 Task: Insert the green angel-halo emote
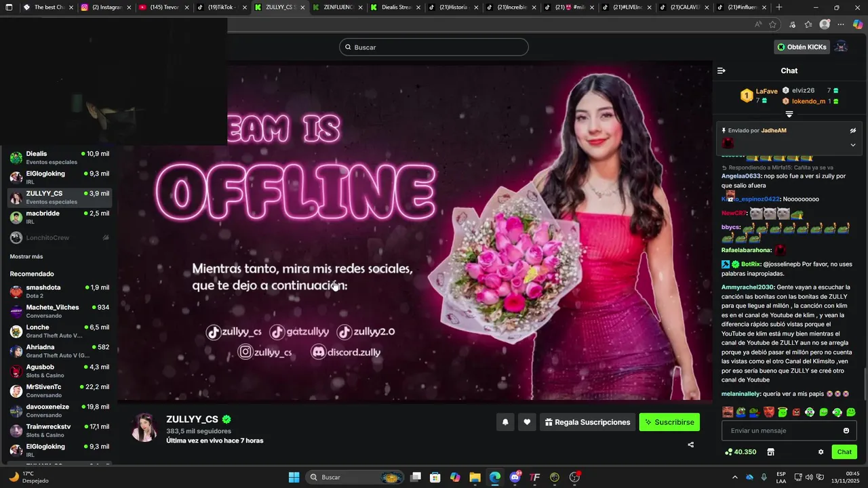click(783, 412)
